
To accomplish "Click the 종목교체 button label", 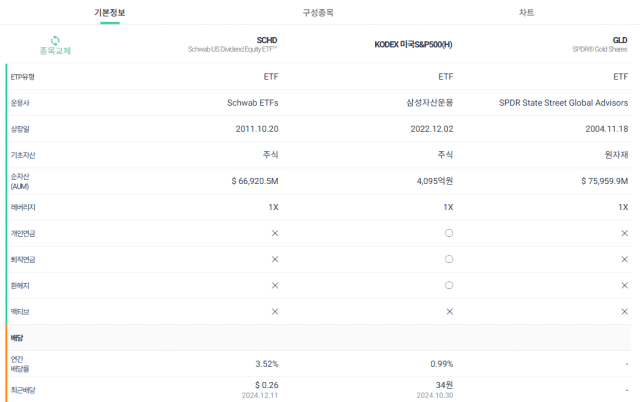I will coord(55,51).
